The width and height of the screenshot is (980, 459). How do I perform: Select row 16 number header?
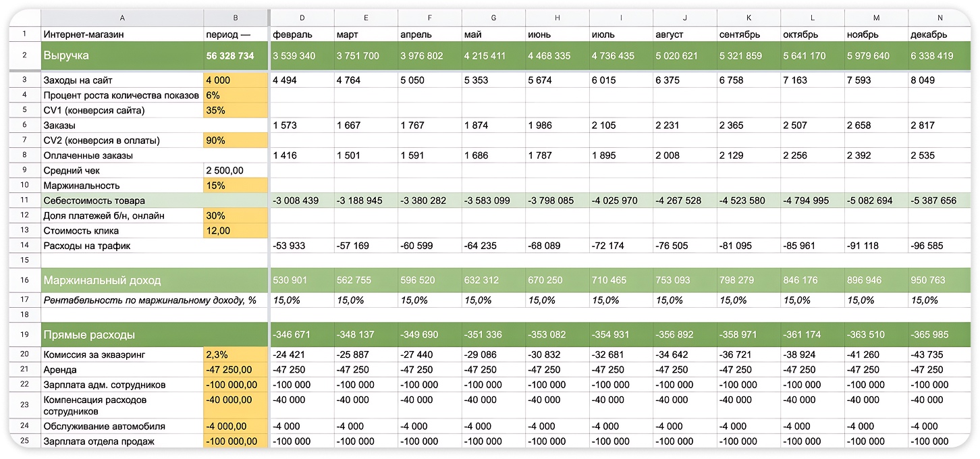click(x=24, y=280)
